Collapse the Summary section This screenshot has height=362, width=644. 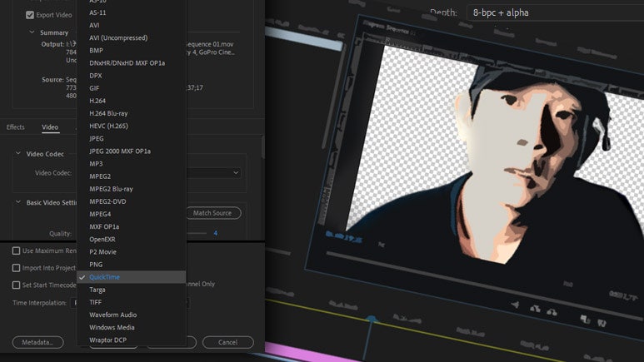click(32, 32)
